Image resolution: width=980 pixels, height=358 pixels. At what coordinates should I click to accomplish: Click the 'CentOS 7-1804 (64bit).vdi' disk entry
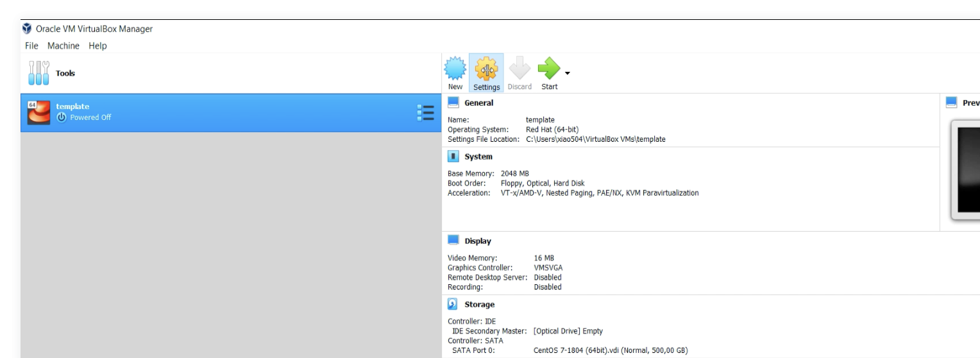pos(609,350)
